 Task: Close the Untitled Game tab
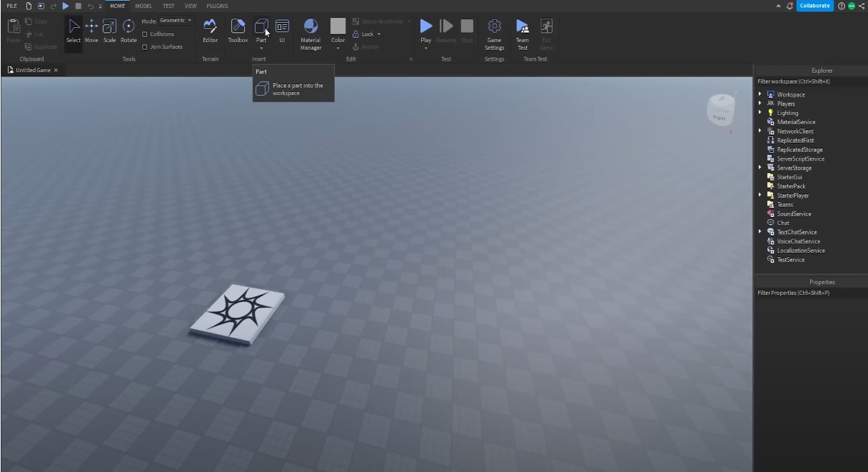click(x=56, y=70)
